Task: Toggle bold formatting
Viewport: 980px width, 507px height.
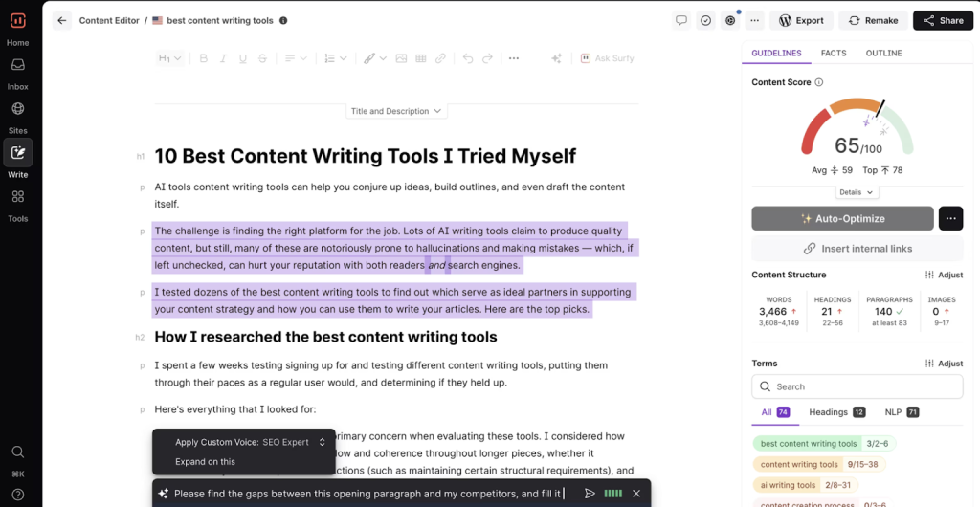Action: pyautogui.click(x=203, y=58)
